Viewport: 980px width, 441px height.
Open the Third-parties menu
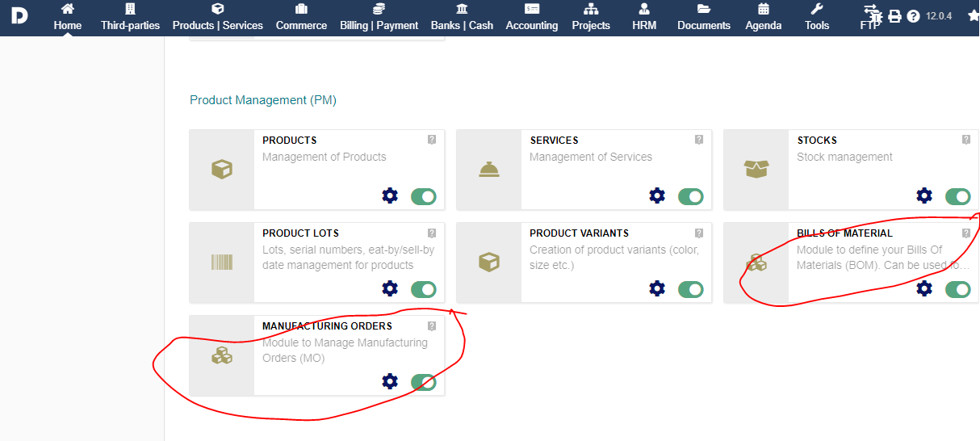tap(130, 18)
